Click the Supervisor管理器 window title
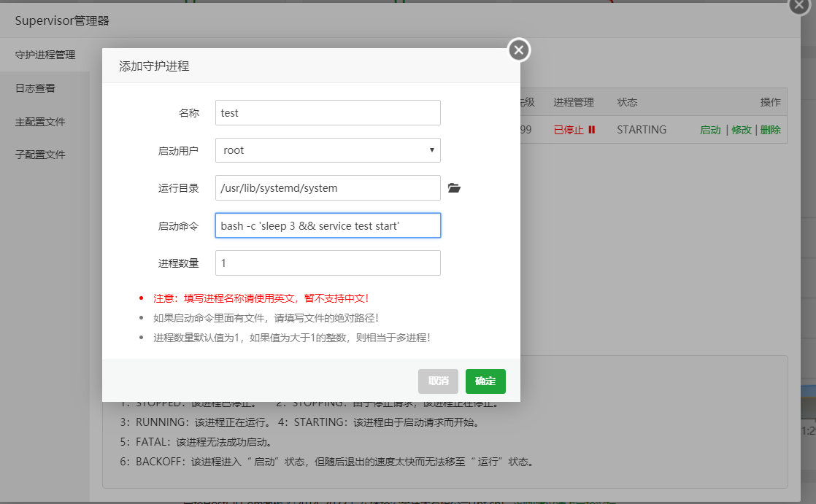The width and height of the screenshot is (816, 504). pos(62,21)
